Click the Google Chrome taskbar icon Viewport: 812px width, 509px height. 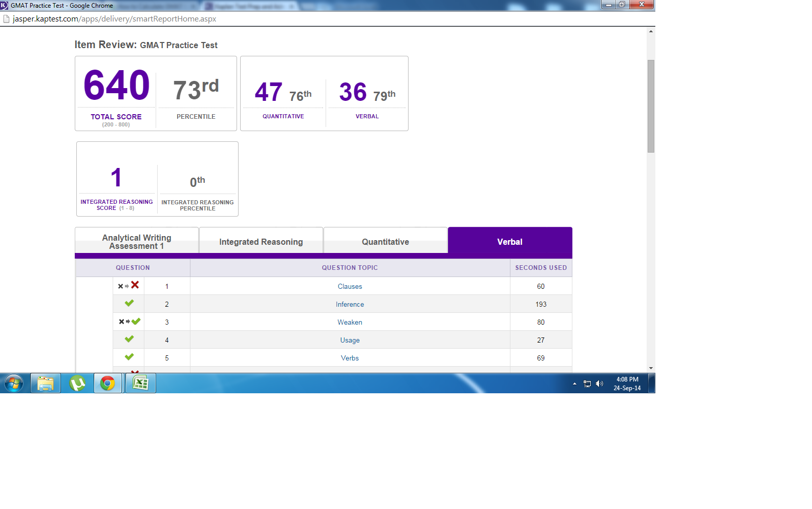[x=108, y=383]
